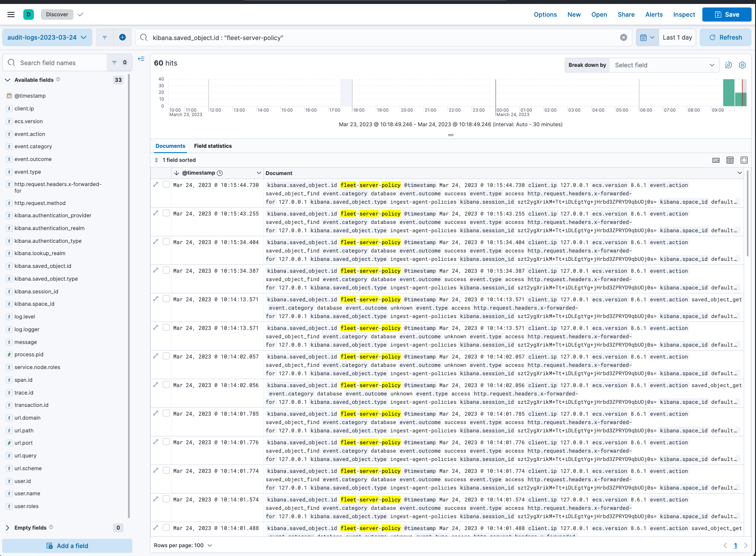The image size is (756, 556).
Task: Switch to the Documents tab
Action: [170, 146]
